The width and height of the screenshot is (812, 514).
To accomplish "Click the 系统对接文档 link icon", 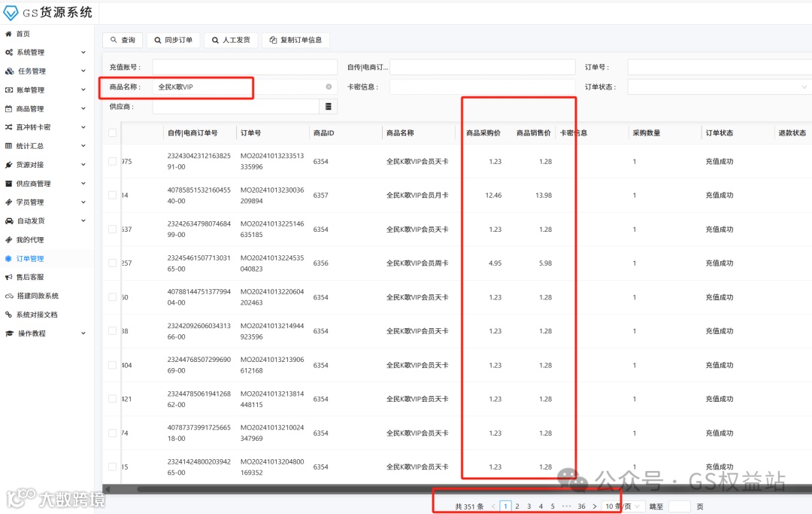I will pyautogui.click(x=8, y=315).
